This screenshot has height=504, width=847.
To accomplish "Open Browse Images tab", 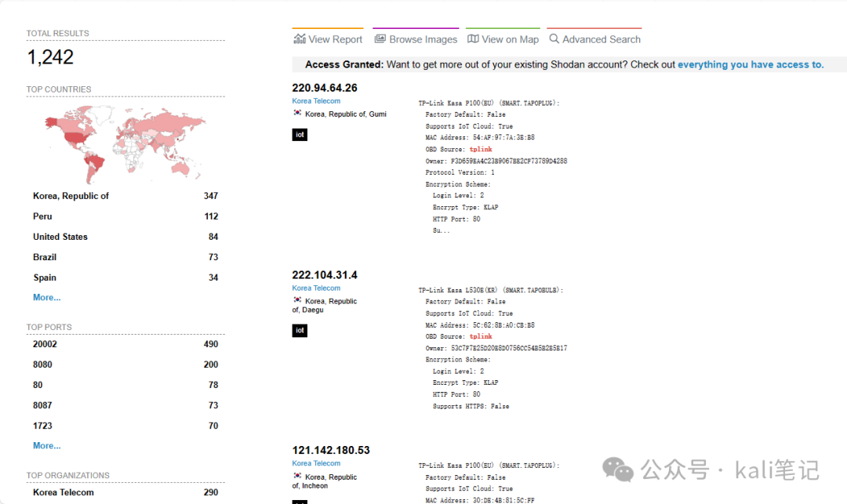I will [416, 39].
